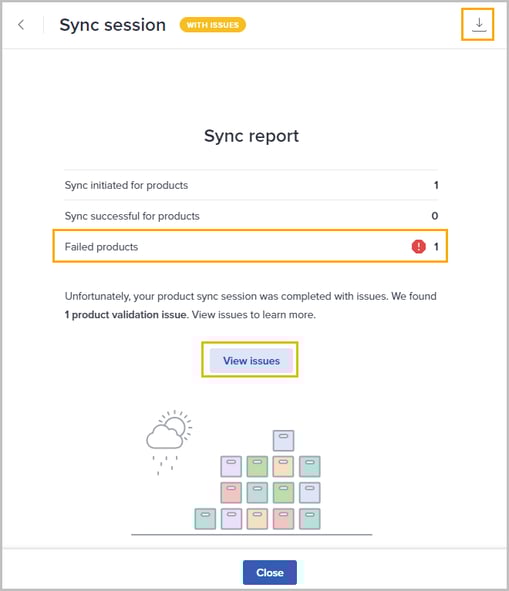The image size is (509, 591).
Task: Click the failed products count number
Action: point(436,247)
